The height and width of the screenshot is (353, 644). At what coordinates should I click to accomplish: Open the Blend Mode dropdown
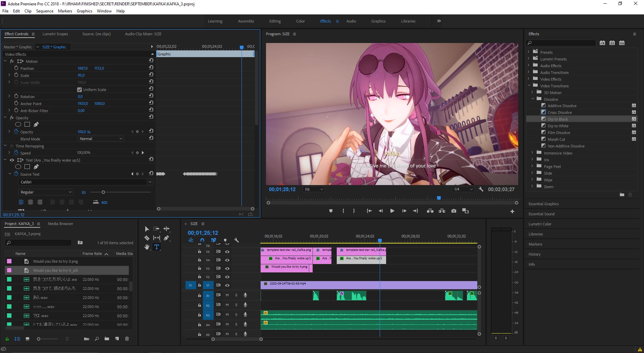coord(101,139)
